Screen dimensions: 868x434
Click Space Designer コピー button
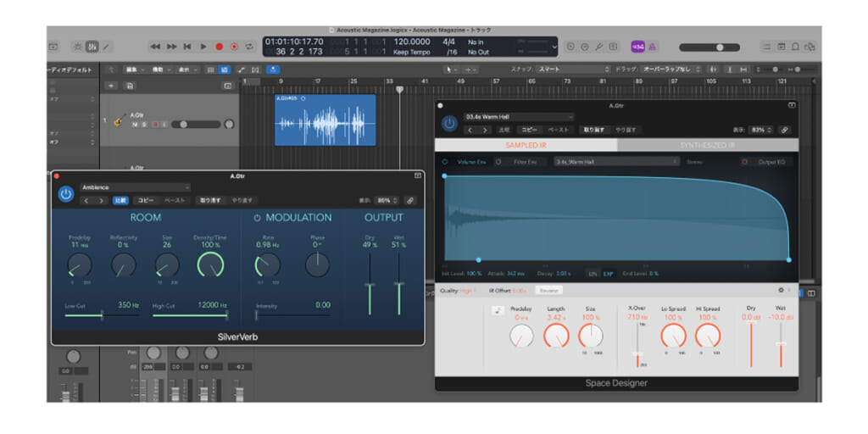(530, 130)
